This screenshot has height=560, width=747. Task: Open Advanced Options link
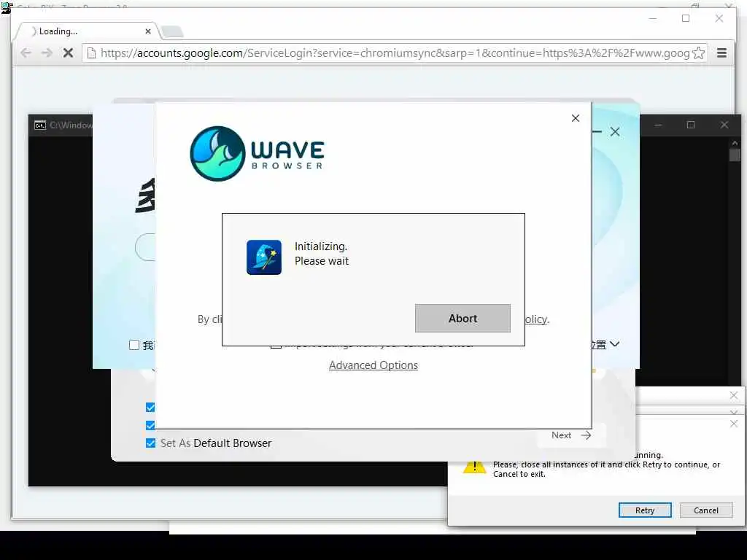click(373, 365)
